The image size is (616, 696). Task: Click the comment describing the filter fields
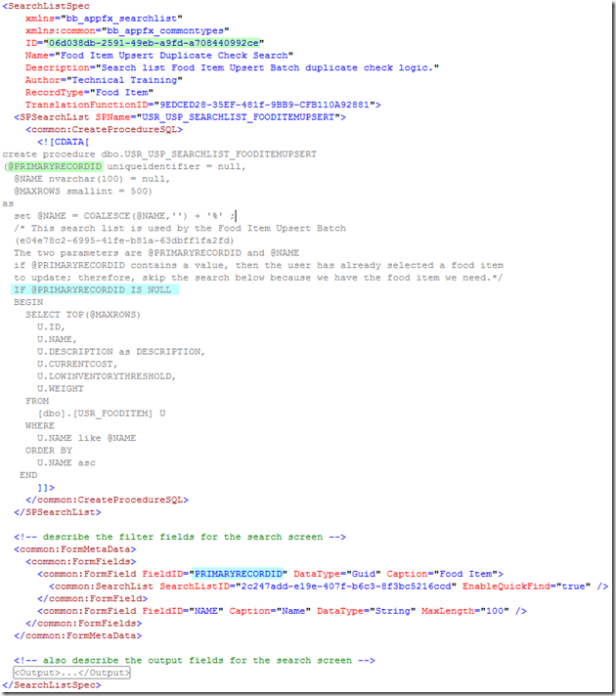tap(180, 537)
